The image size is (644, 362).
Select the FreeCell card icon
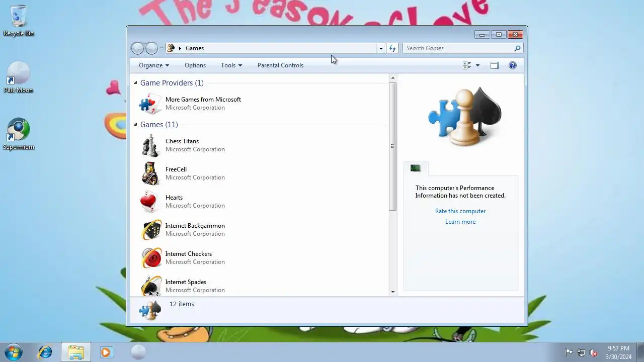(150, 173)
